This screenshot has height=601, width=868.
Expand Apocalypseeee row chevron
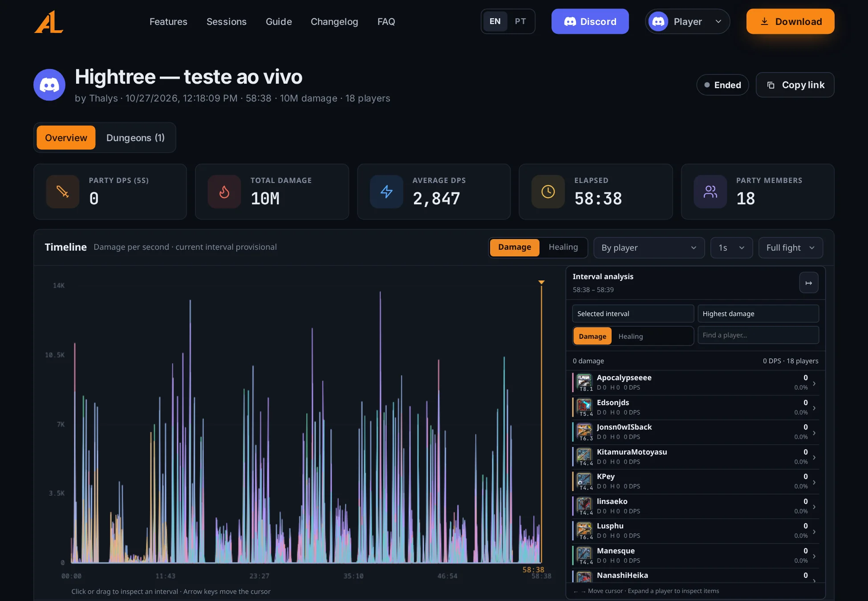[814, 383]
